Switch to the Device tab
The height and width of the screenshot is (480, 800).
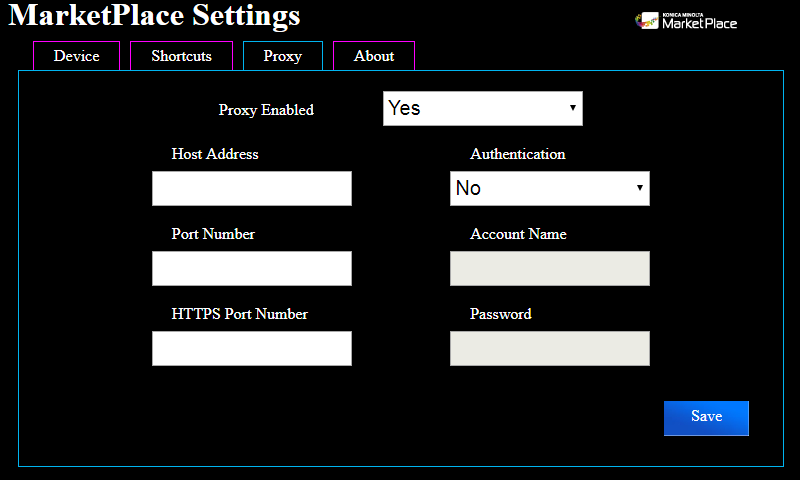[77, 56]
